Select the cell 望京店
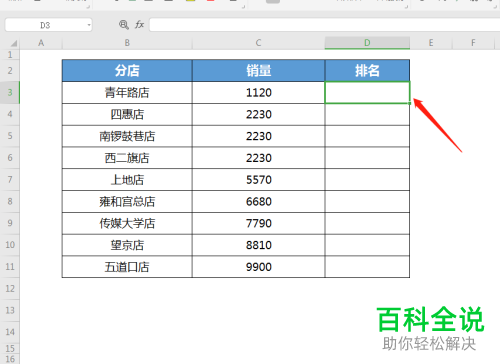Screen dimensions: 500x364 (x=127, y=245)
